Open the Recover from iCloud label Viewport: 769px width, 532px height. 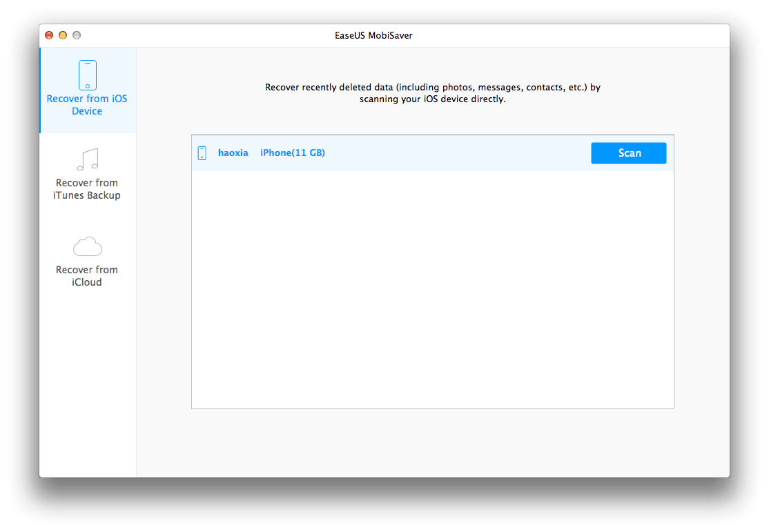point(87,276)
